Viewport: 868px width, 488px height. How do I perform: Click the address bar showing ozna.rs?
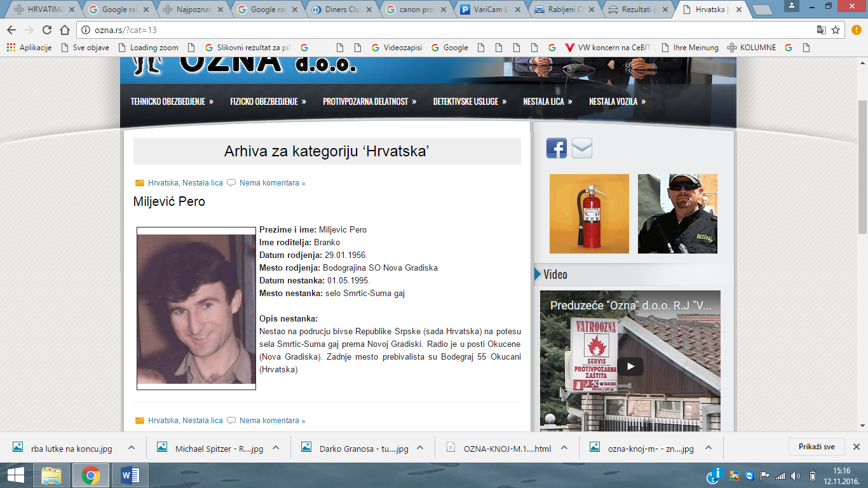pyautogui.click(x=445, y=30)
